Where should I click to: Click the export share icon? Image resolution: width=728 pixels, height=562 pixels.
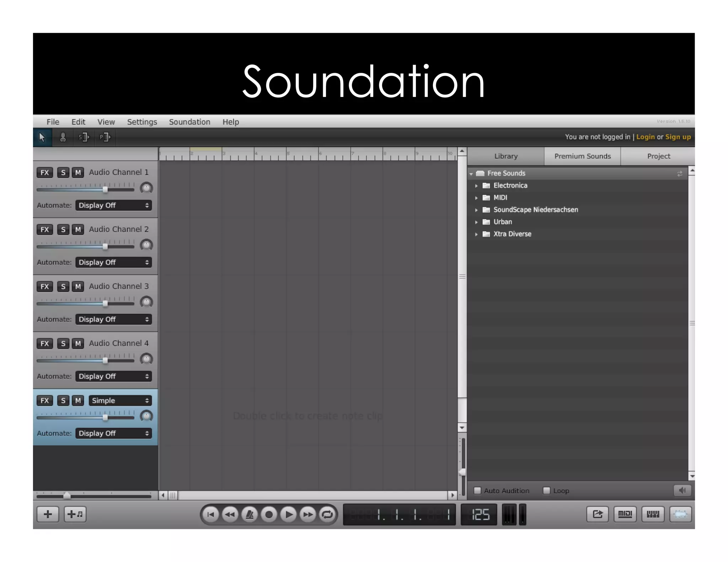597,514
